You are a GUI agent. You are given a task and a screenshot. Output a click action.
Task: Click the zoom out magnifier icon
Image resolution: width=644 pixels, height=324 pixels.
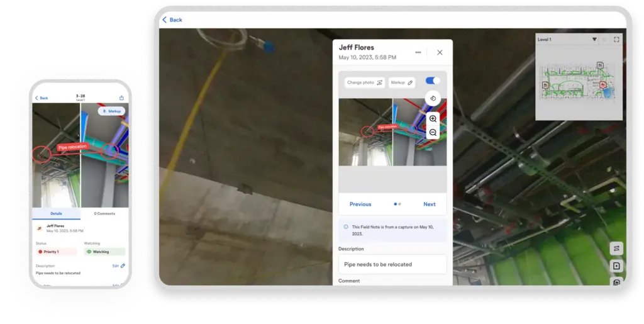433,132
